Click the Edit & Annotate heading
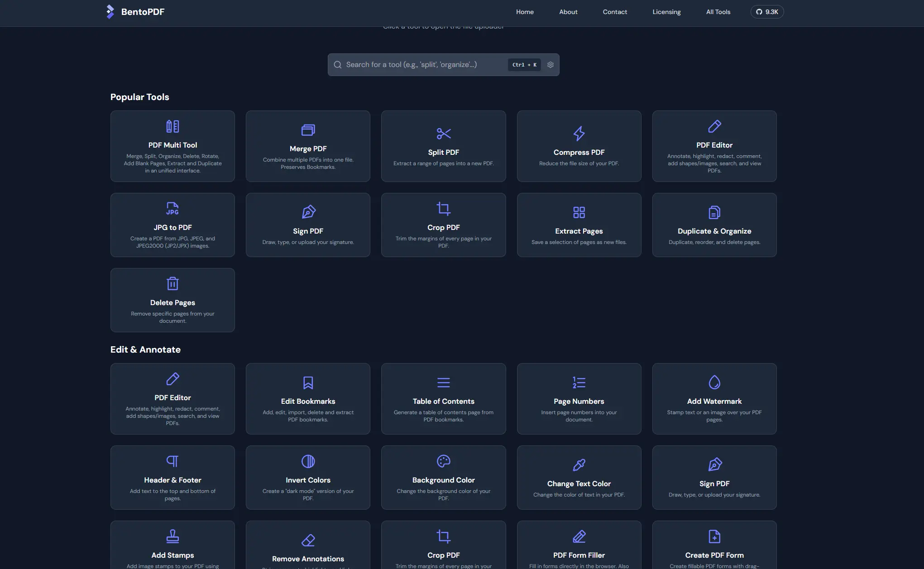Image resolution: width=924 pixels, height=569 pixels. coord(145,349)
